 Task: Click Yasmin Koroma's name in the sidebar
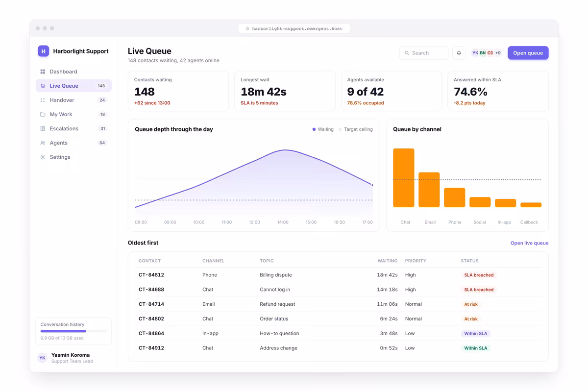coord(71,355)
